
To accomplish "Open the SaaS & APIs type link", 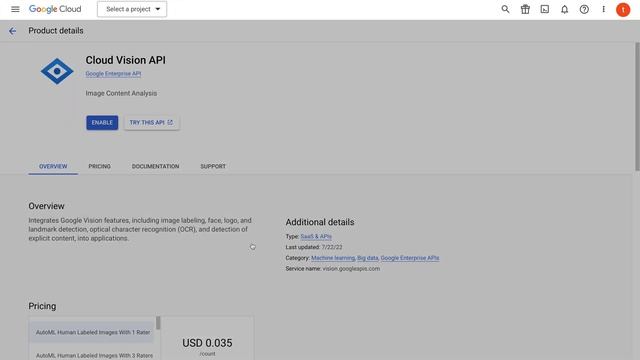I will pyautogui.click(x=316, y=236).
